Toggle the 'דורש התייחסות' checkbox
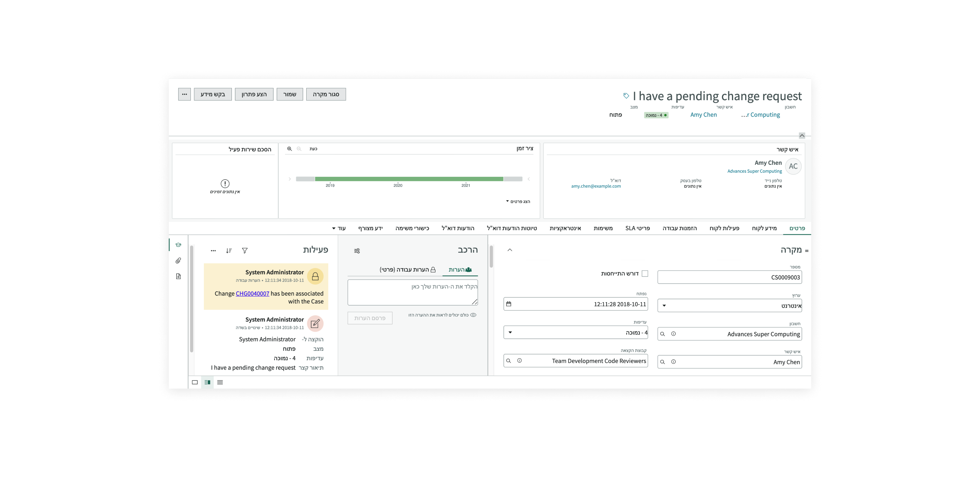Viewport: 980px width, 494px height. point(645,274)
